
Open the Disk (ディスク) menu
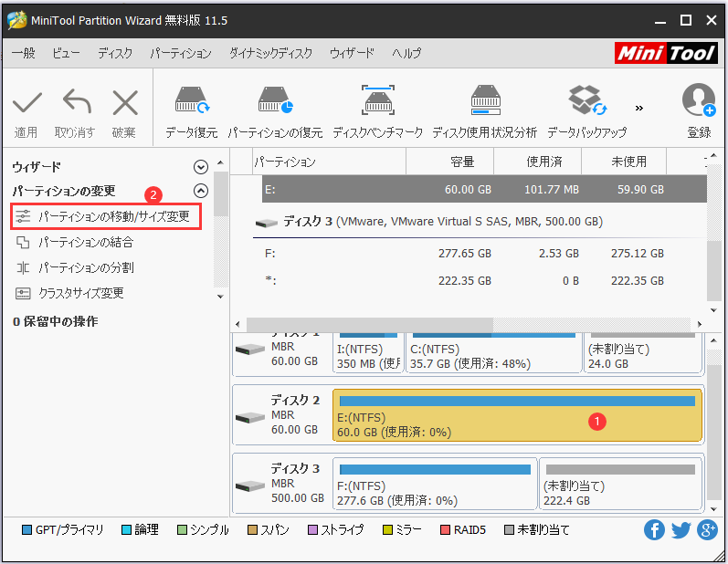pyautogui.click(x=115, y=53)
